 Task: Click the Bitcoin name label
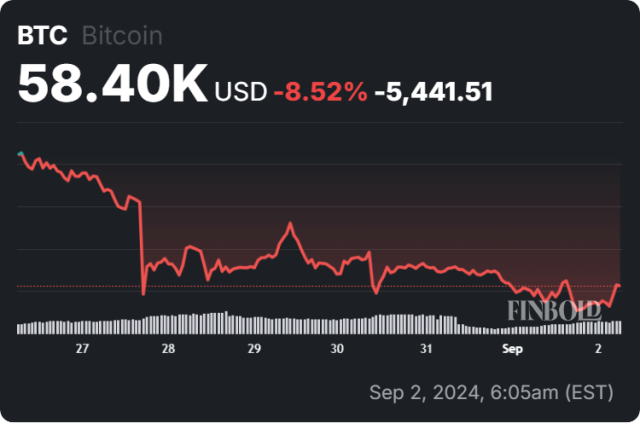click(120, 35)
